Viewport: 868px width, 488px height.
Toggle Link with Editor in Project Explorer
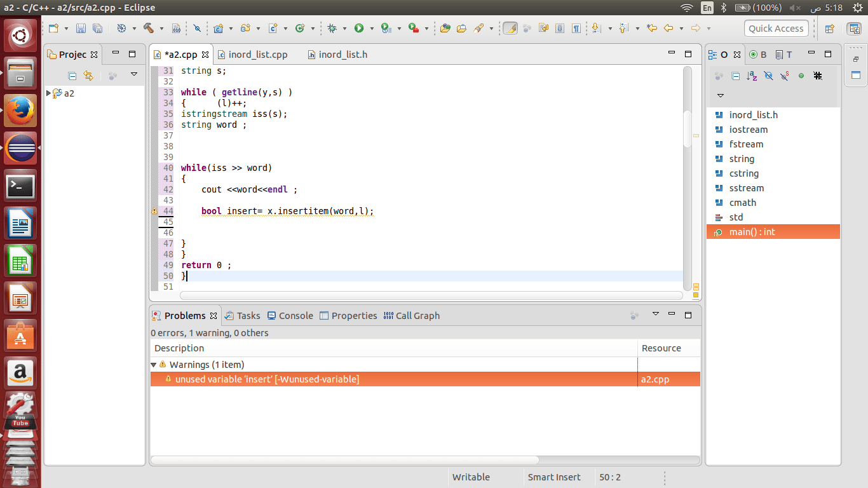[88, 76]
